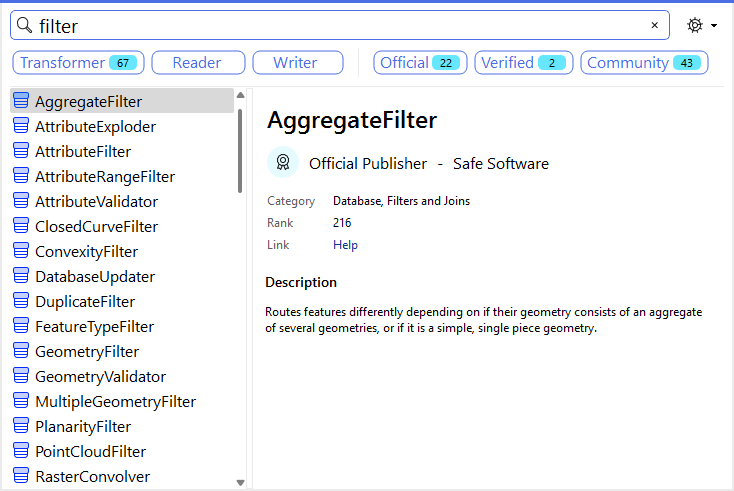The width and height of the screenshot is (734, 491).
Task: Click the DatabaseUpdater transformer icon
Action: (x=21, y=277)
